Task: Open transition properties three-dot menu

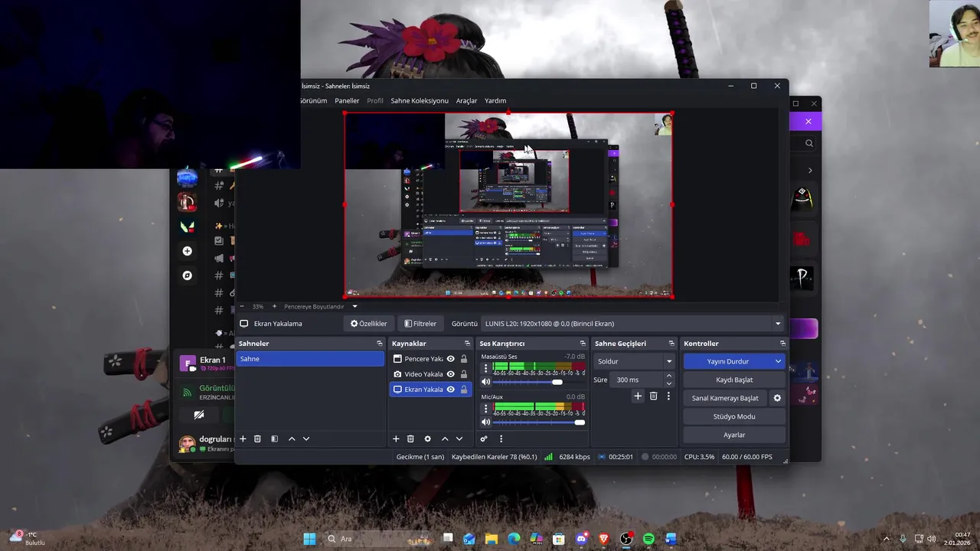Action: click(x=668, y=396)
